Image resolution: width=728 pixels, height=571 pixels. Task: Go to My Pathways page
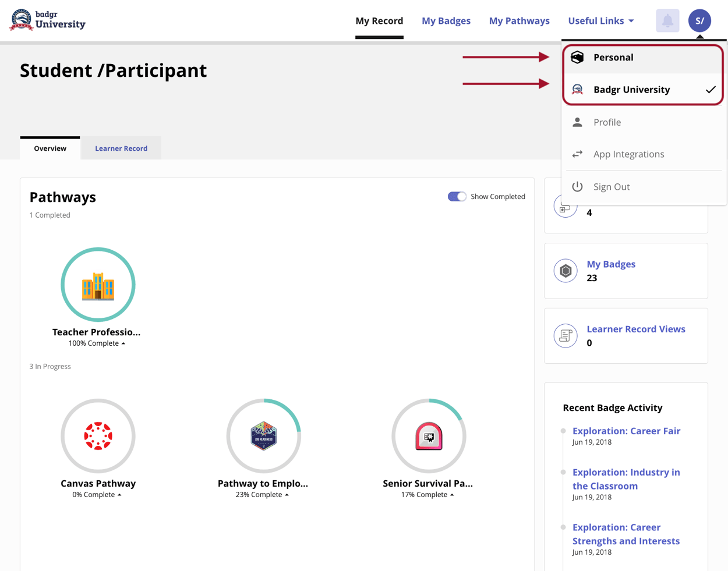(x=519, y=21)
